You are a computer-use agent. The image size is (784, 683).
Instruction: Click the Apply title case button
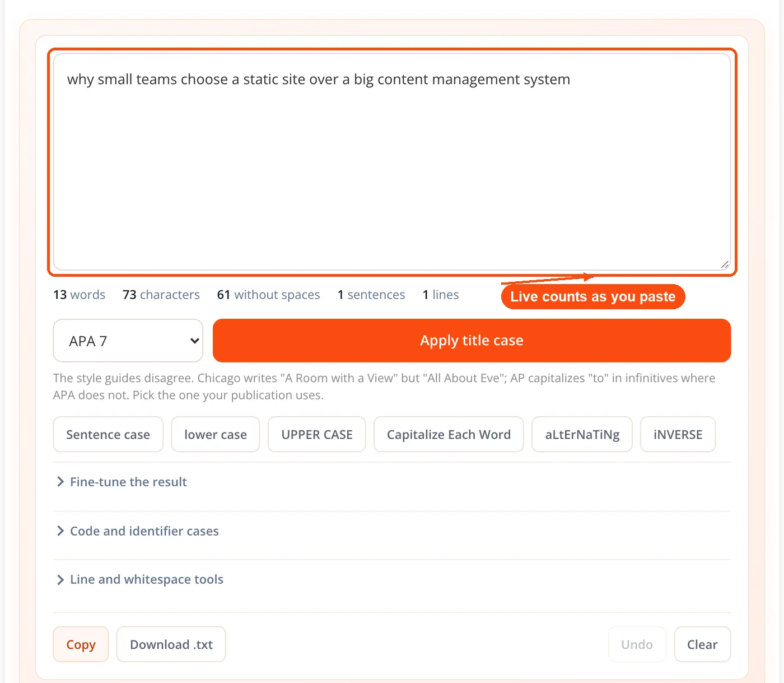472,341
